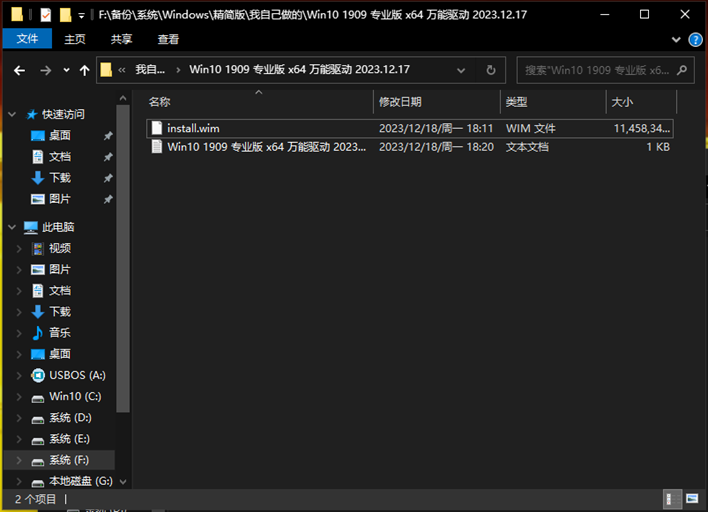The width and height of the screenshot is (708, 512).
Task: Expand the ribbon with chevron arrow
Action: tap(673, 39)
